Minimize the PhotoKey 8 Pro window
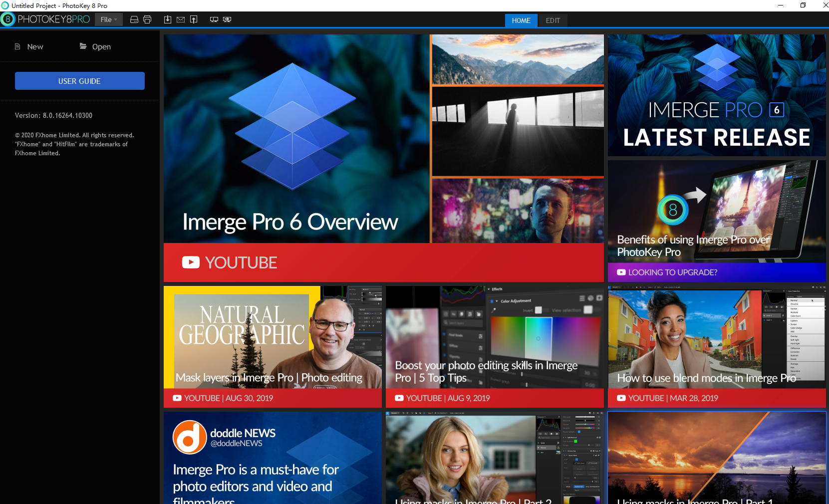This screenshot has width=829, height=504. coord(781,5)
